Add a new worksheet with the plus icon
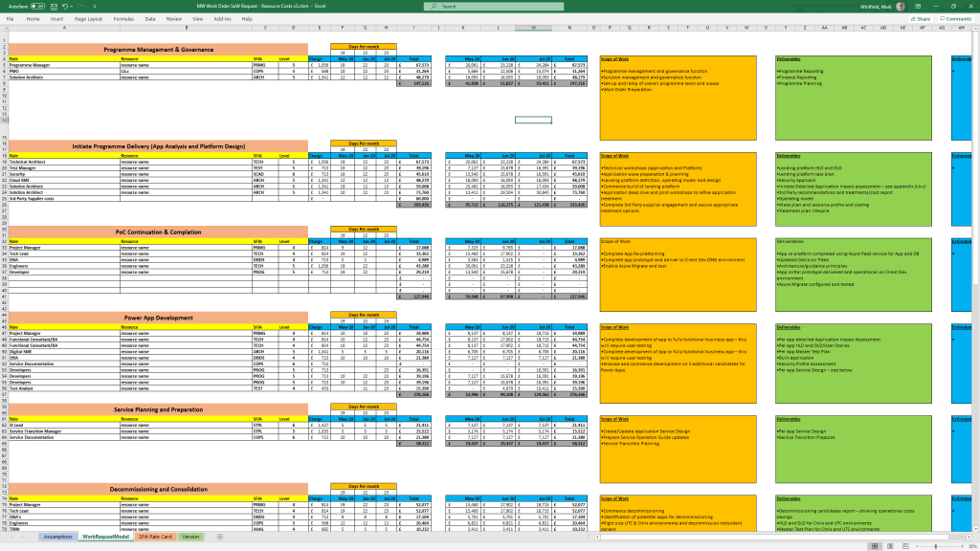980x551 pixels. [x=219, y=537]
